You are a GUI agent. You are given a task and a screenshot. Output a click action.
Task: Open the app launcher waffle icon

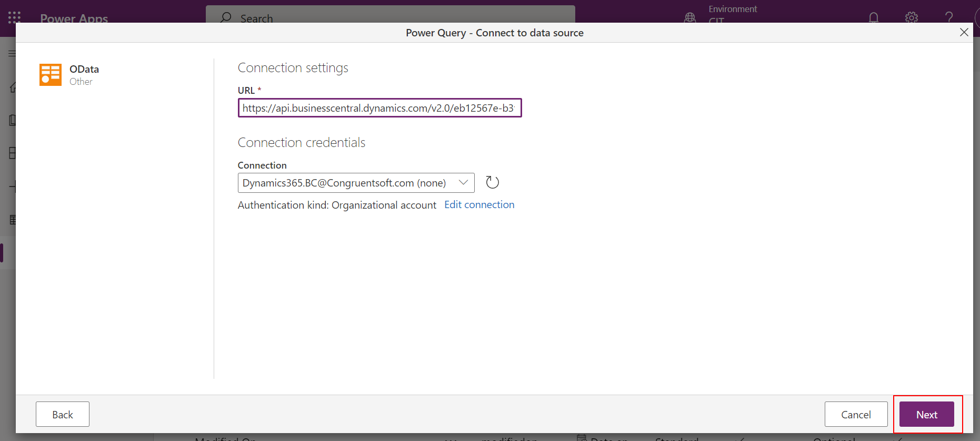pos(14,17)
